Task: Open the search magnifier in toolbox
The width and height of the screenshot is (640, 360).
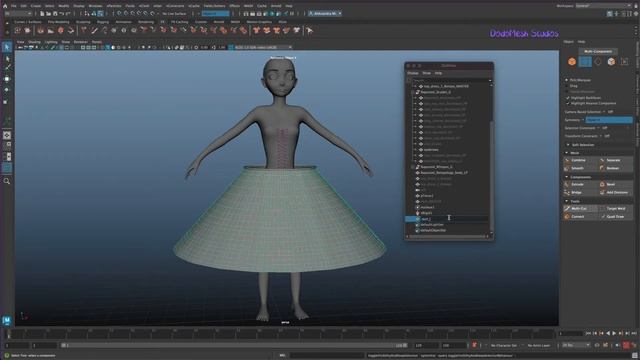Action: pyautogui.click(x=7, y=181)
